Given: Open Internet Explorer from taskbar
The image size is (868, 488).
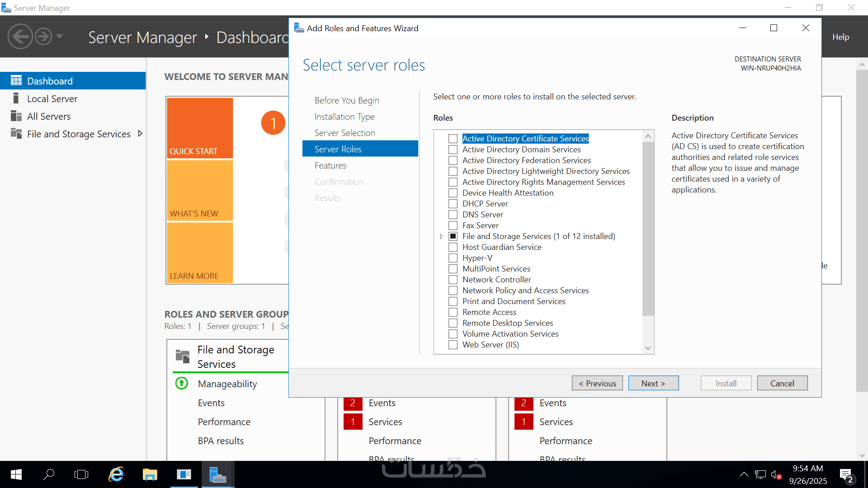Looking at the screenshot, I should point(116,474).
